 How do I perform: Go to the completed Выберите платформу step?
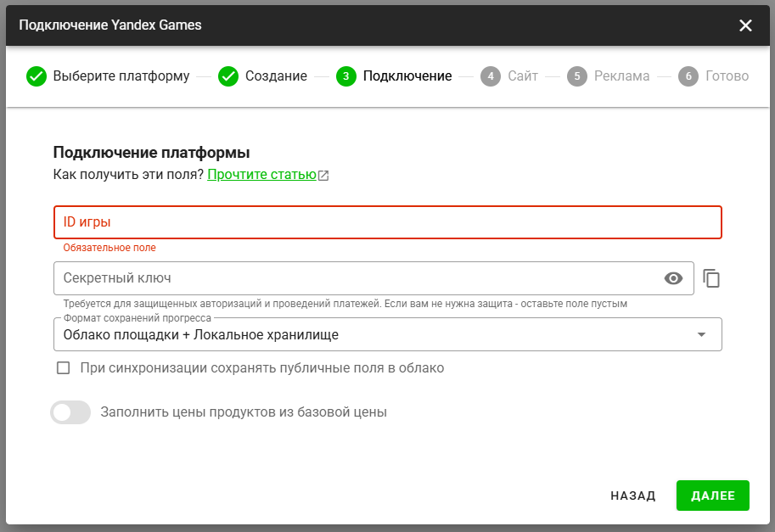point(109,76)
